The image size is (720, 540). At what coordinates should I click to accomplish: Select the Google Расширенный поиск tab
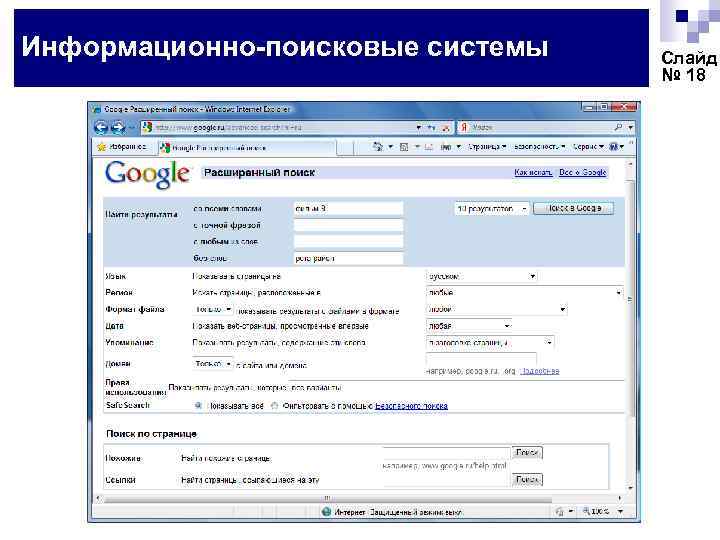(x=247, y=148)
